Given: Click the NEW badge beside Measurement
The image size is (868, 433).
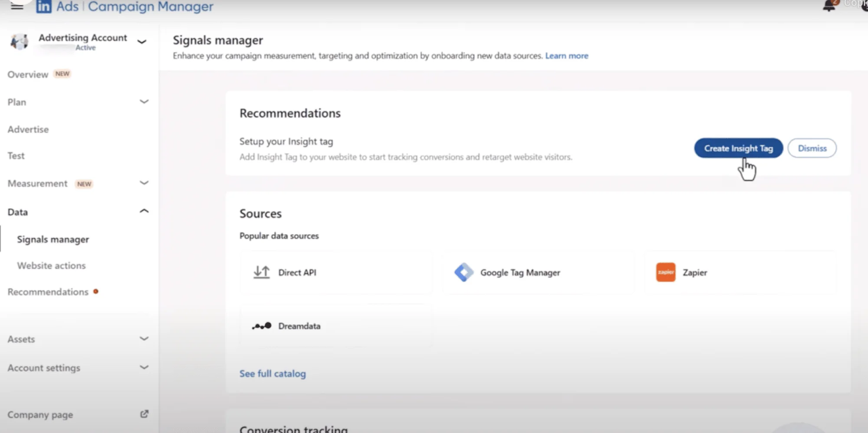Looking at the screenshot, I should click(x=84, y=184).
